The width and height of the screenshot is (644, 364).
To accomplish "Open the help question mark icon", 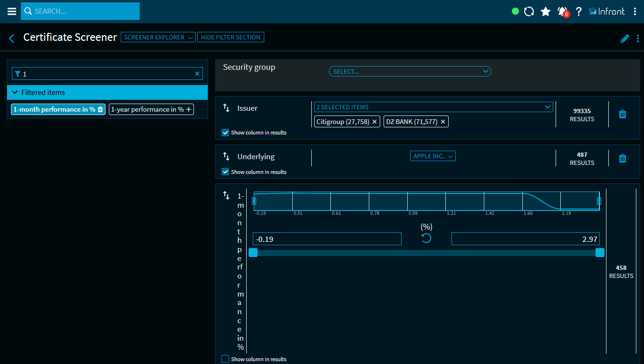I will (x=578, y=11).
